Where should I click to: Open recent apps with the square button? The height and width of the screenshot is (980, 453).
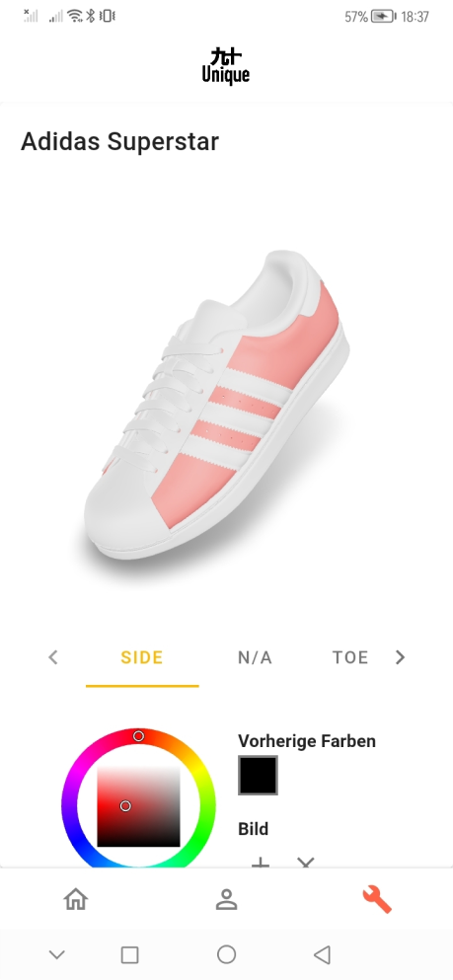click(129, 954)
